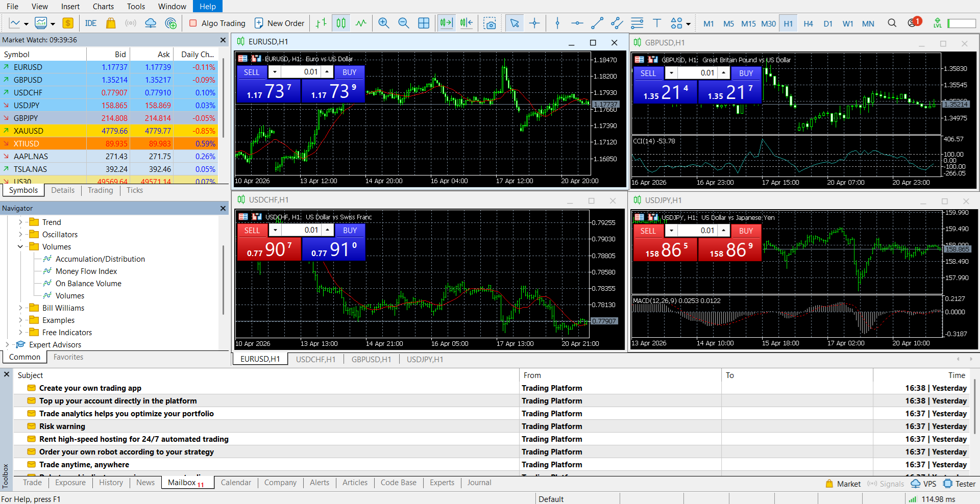The image size is (980, 504).
Task: Tile chart windows with grid icon
Action: point(424,23)
